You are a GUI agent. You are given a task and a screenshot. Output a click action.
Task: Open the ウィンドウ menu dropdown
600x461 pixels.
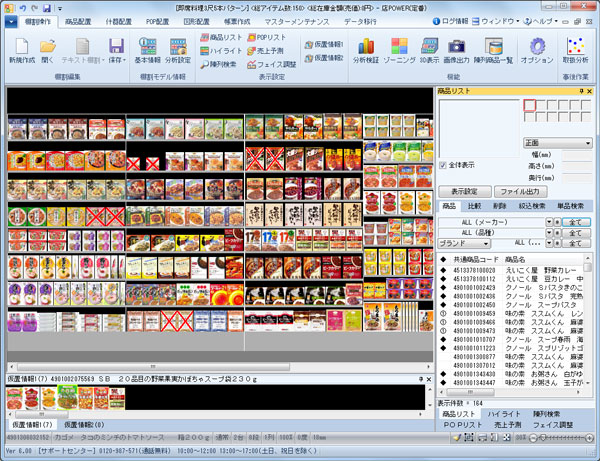point(495,21)
